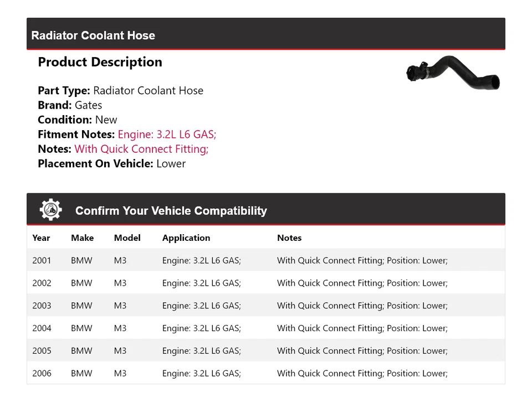The width and height of the screenshot is (532, 402).
Task: Select the 2004 year cell in the table
Action: coord(42,328)
